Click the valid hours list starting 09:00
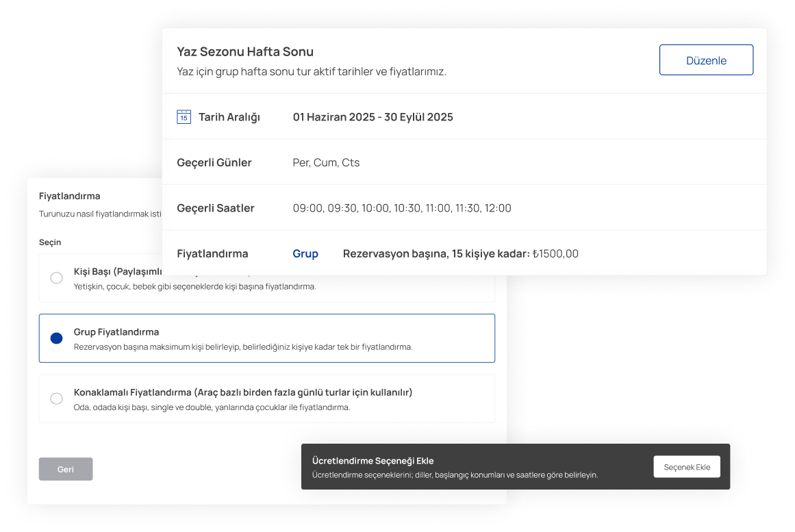Screen dimensions: 795x532 pos(401,208)
